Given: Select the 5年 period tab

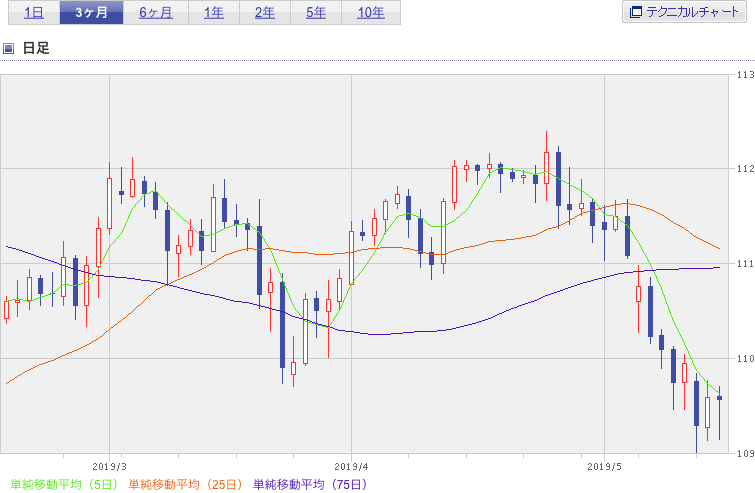Looking at the screenshot, I should click(x=316, y=13).
